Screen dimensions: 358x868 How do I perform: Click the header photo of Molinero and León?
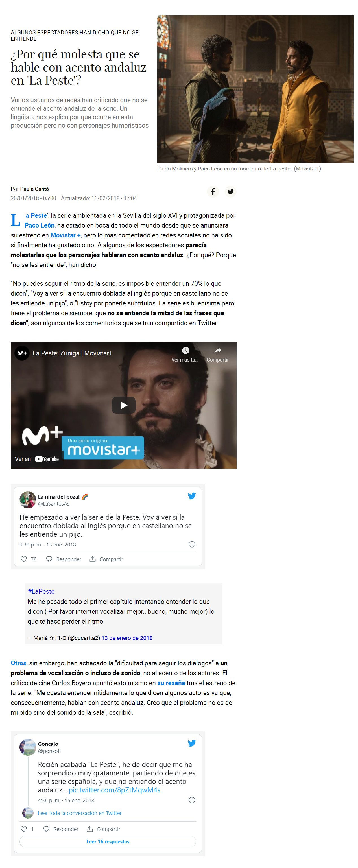(255, 89)
